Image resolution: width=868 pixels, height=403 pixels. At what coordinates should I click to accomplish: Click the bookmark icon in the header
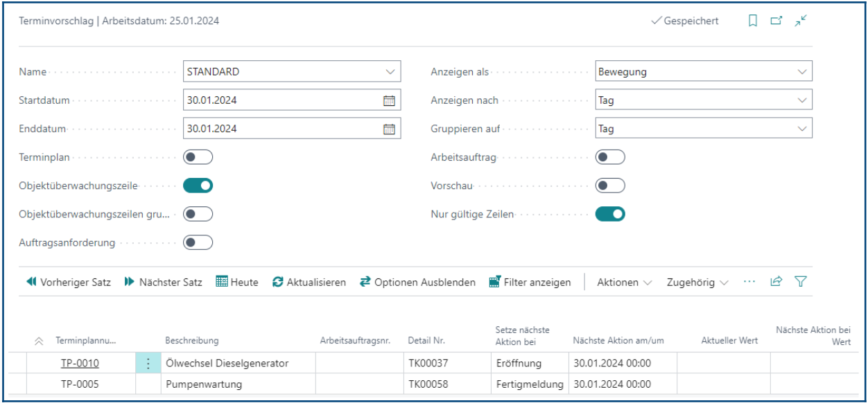point(753,21)
